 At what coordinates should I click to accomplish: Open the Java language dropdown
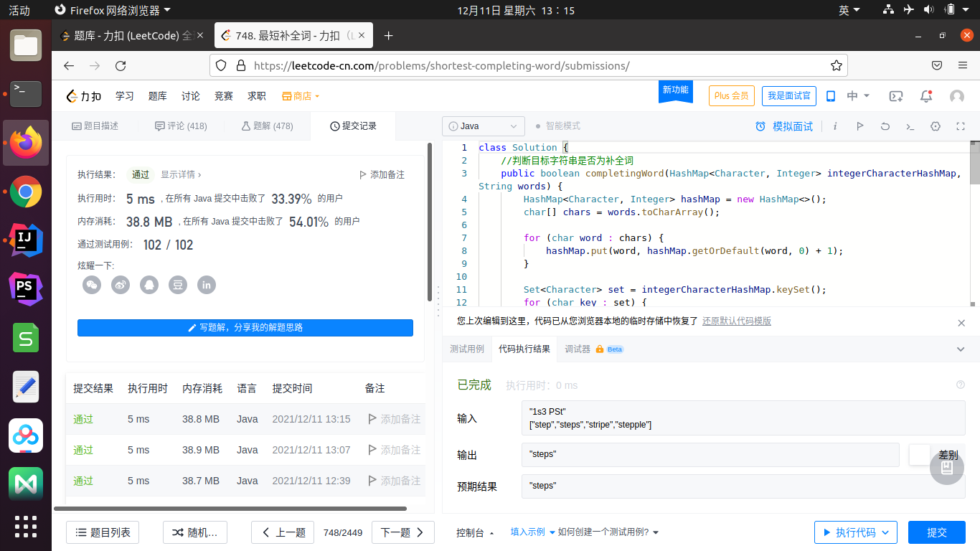(484, 126)
